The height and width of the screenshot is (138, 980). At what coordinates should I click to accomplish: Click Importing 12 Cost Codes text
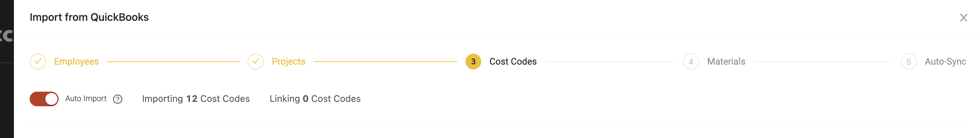pyautogui.click(x=195, y=99)
